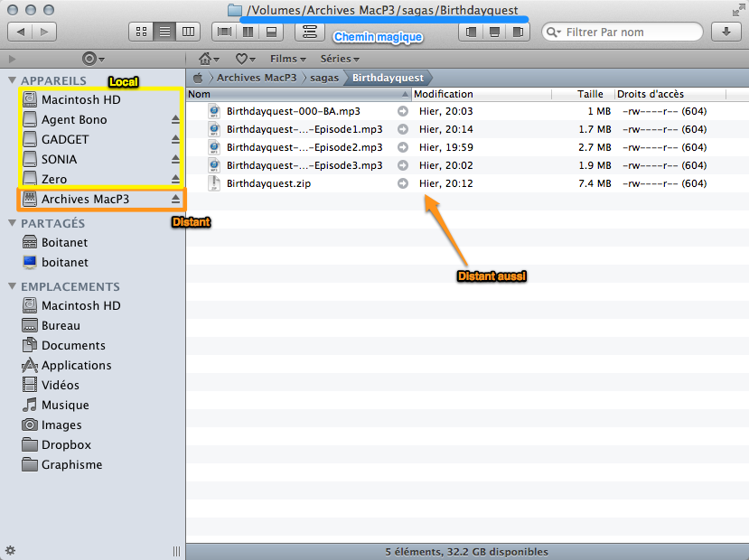Switch to icon view in toolbar
Viewport: 749px width, 560px height.
pos(141,32)
